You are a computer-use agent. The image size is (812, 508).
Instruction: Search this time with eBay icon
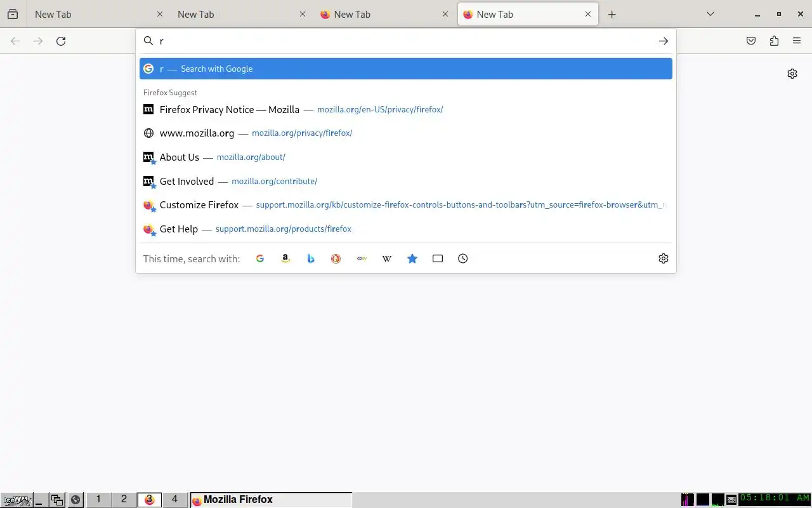point(362,258)
